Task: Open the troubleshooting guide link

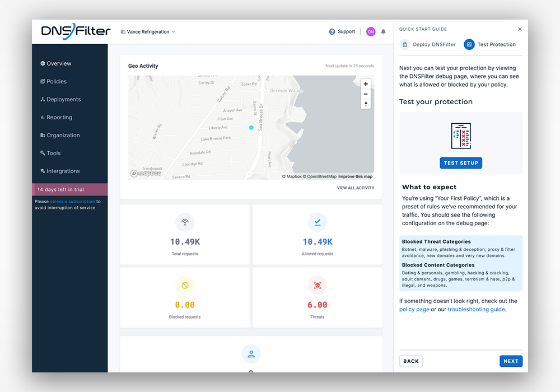Action: [476, 309]
